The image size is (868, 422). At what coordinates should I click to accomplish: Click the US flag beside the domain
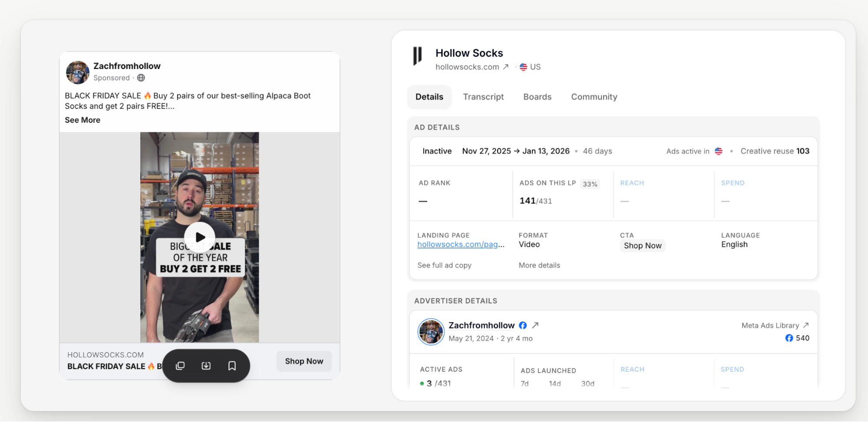pyautogui.click(x=524, y=67)
